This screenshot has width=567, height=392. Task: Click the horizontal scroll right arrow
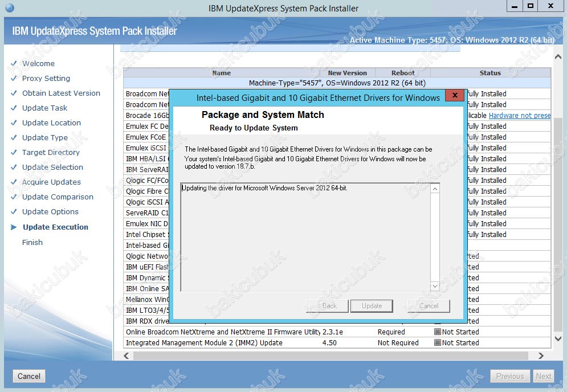coord(541,356)
